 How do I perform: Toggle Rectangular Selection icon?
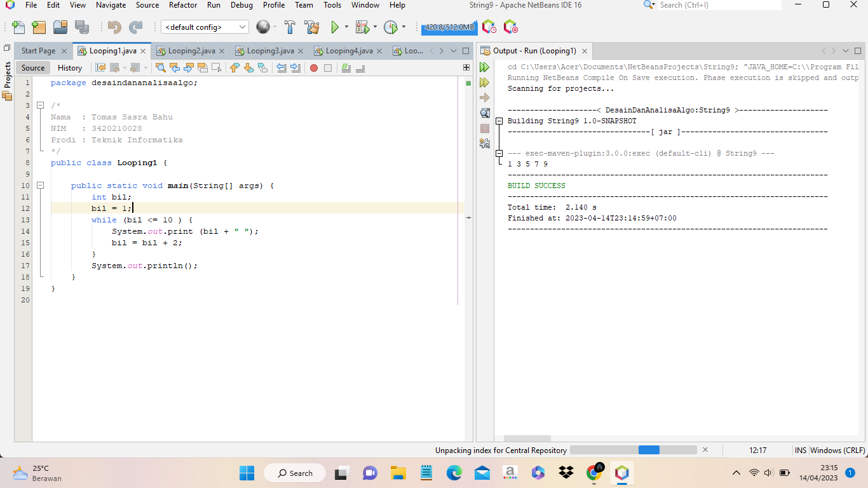pos(217,68)
